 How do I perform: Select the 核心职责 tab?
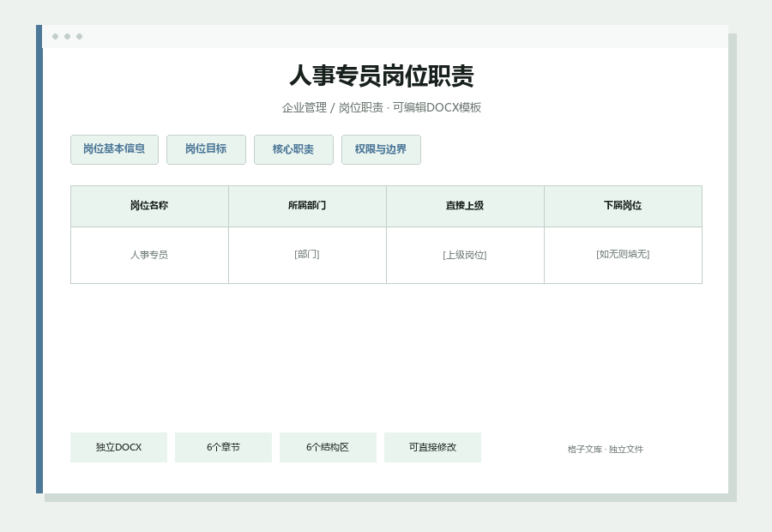coord(293,149)
